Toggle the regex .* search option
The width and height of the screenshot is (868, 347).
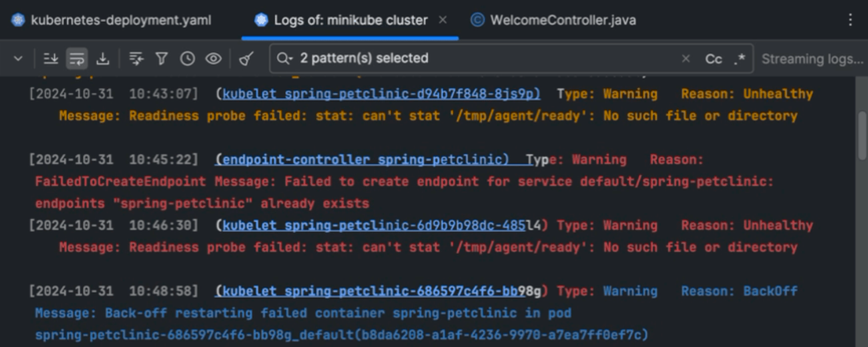pyautogui.click(x=740, y=59)
